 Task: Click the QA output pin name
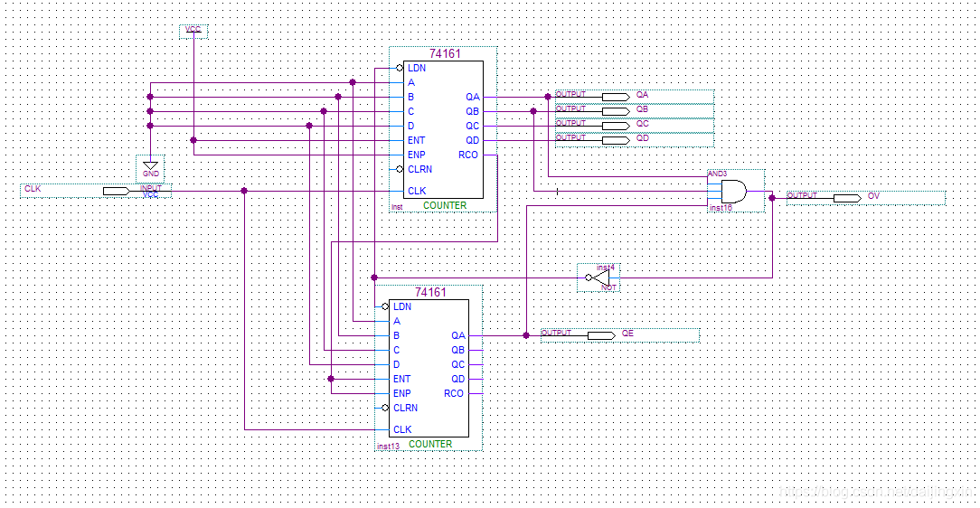click(643, 95)
